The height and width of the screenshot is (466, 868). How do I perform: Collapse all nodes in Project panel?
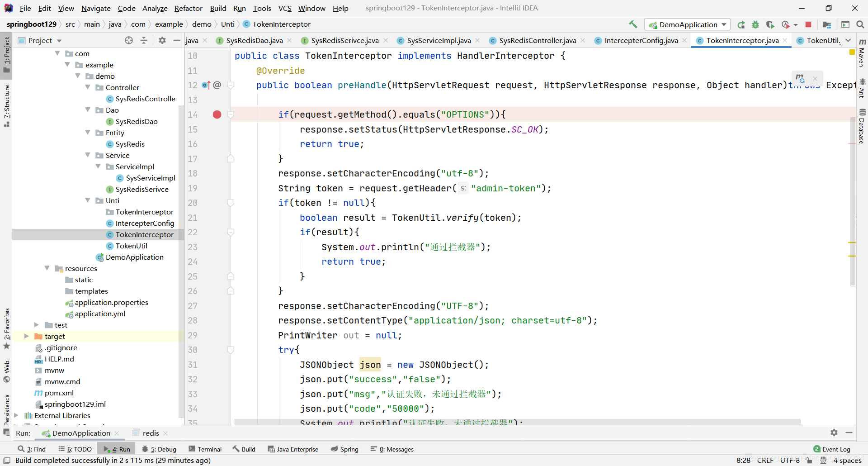coord(144,40)
